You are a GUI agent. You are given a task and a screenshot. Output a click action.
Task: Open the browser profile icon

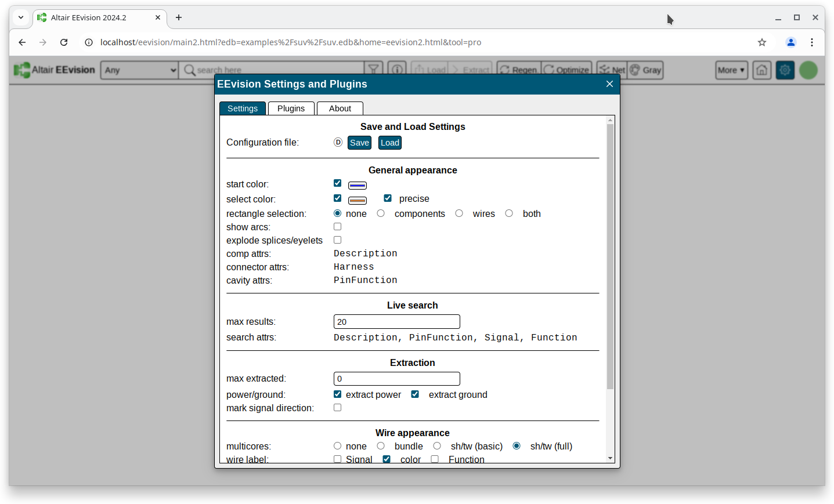point(790,42)
